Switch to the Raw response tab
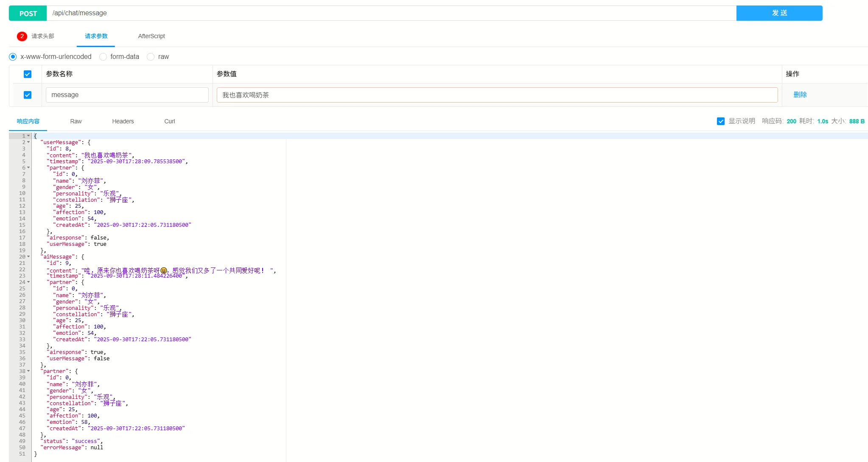 [x=76, y=122]
